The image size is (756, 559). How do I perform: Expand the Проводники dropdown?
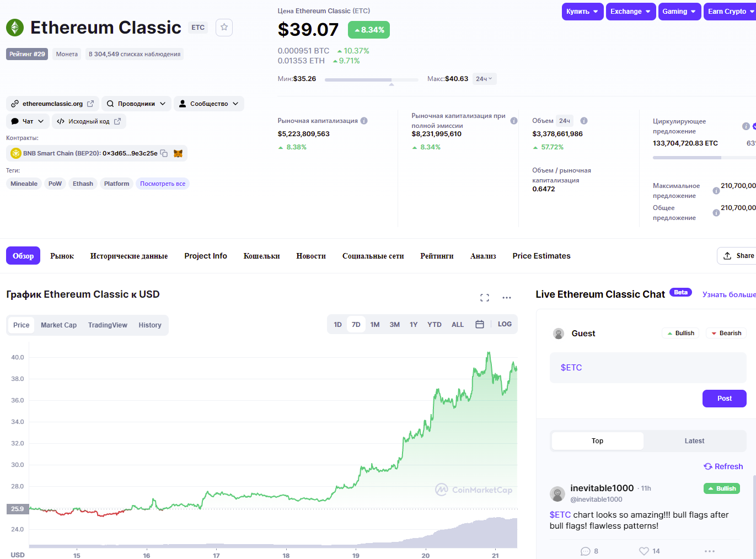point(136,104)
